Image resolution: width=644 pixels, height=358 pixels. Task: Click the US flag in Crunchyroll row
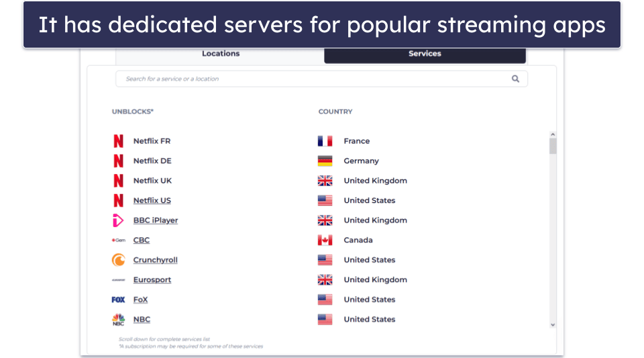pyautogui.click(x=325, y=260)
